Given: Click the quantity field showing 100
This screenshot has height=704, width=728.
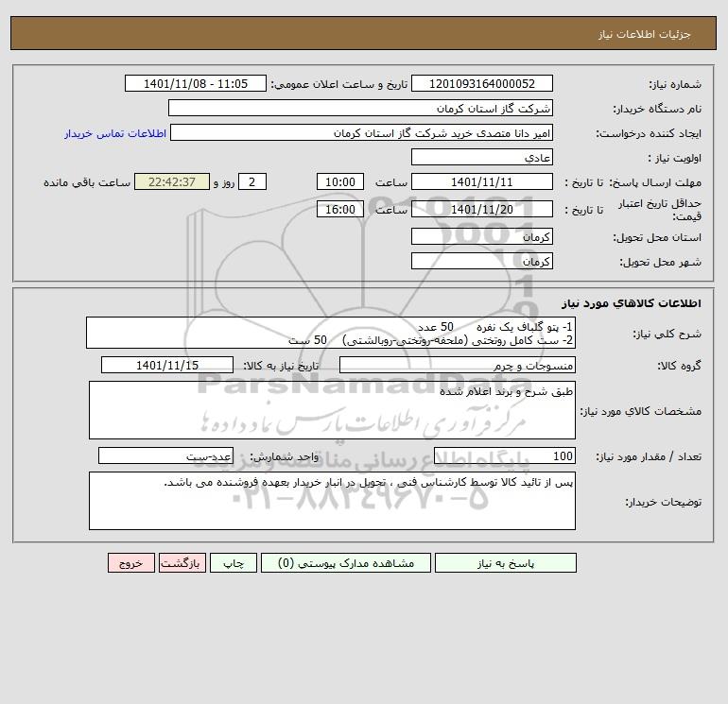Looking at the screenshot, I should (505, 455).
